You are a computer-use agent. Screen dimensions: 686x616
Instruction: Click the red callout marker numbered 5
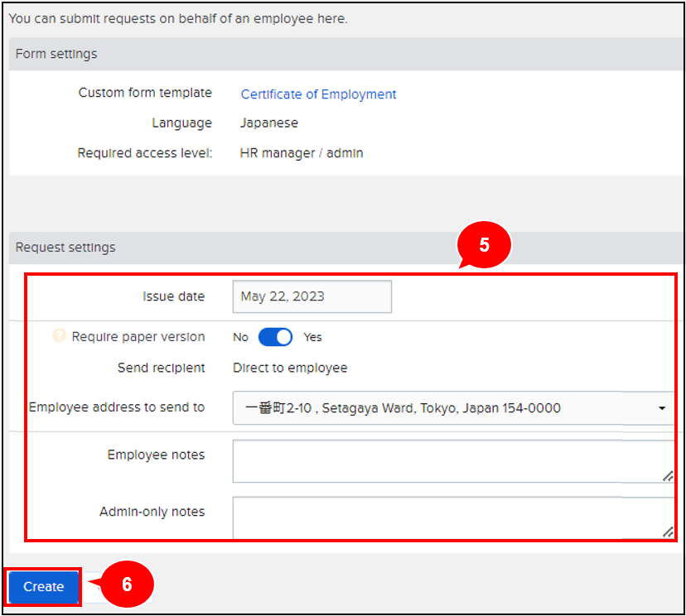[485, 246]
